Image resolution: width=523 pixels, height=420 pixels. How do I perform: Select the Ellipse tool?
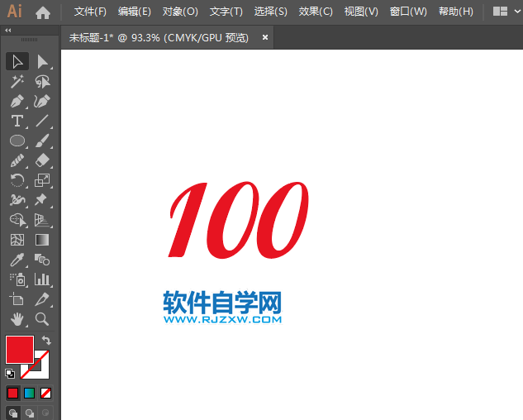tap(17, 141)
